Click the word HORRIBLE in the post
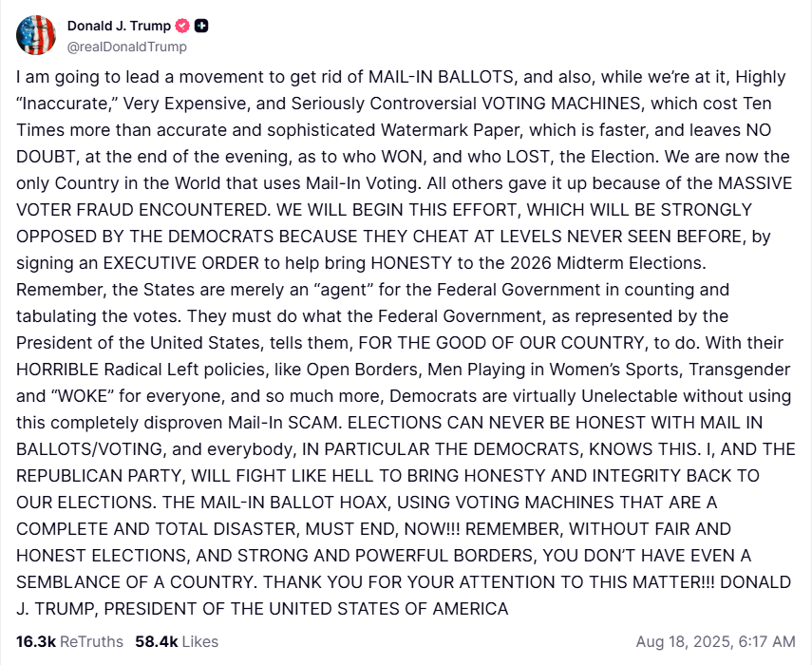Image resolution: width=812 pixels, height=665 pixels. (x=58, y=370)
